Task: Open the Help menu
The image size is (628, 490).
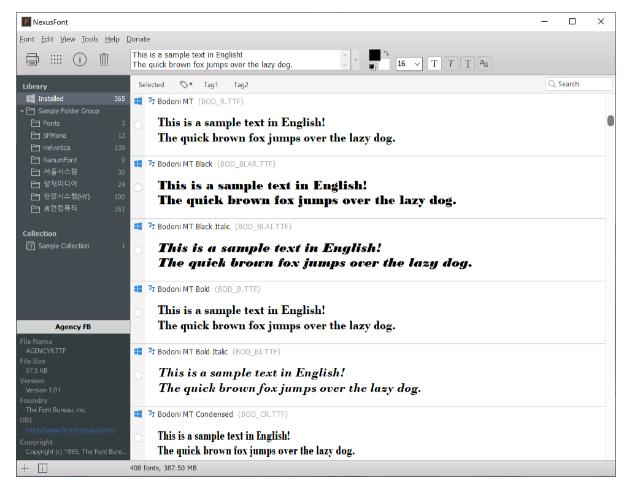Action: click(112, 39)
